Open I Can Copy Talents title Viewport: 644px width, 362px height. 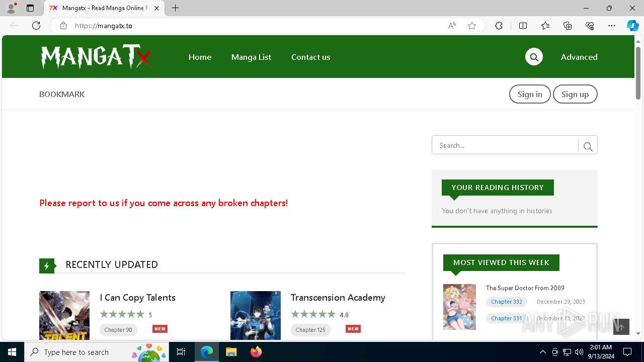[138, 298]
